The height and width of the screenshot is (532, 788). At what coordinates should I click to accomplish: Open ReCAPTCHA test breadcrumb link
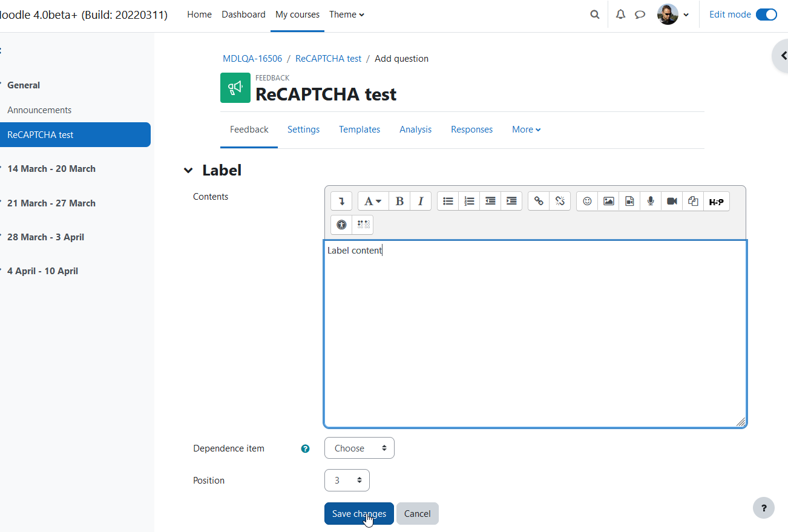coord(329,59)
